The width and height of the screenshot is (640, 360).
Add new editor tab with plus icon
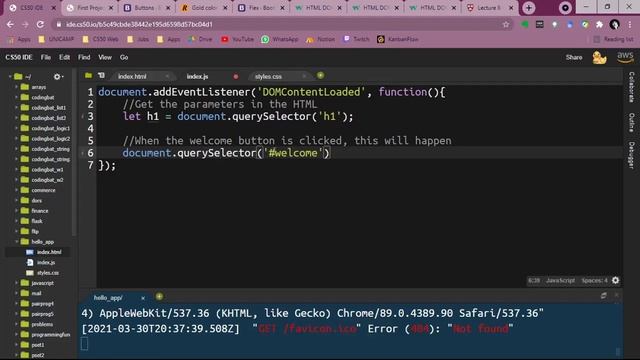click(320, 76)
